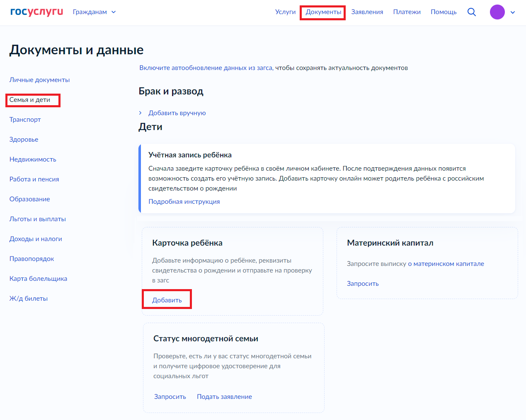
Task: Open Заявления in the top menu
Action: click(367, 12)
